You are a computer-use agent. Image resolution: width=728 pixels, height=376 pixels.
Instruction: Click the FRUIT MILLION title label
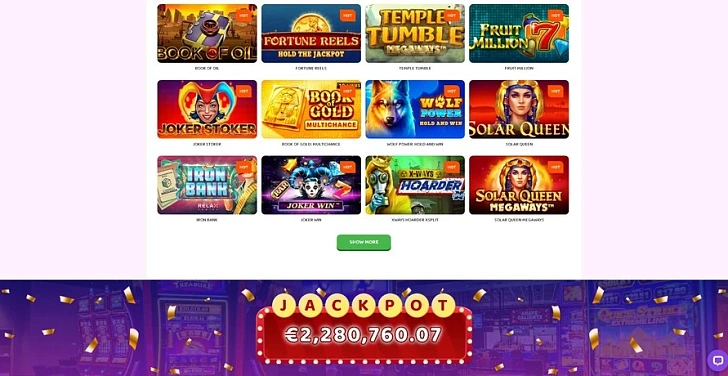tap(519, 68)
